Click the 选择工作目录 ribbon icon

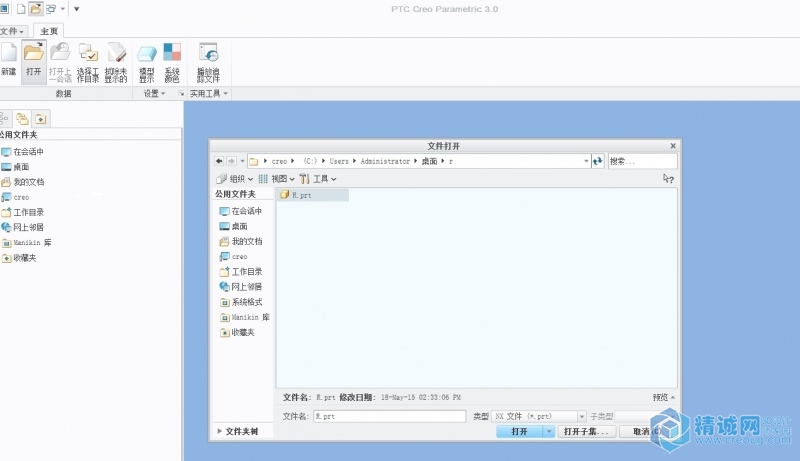88,62
